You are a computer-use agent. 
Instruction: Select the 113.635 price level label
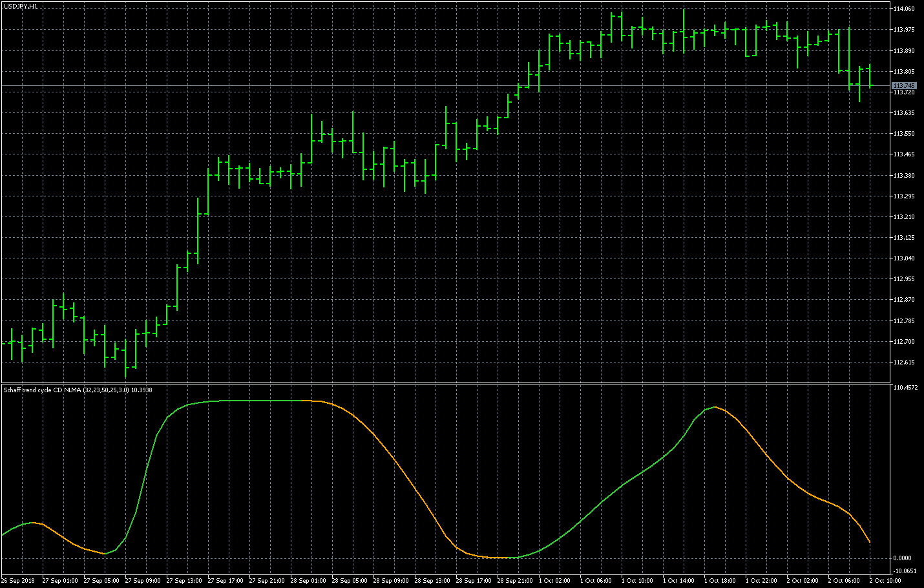904,113
